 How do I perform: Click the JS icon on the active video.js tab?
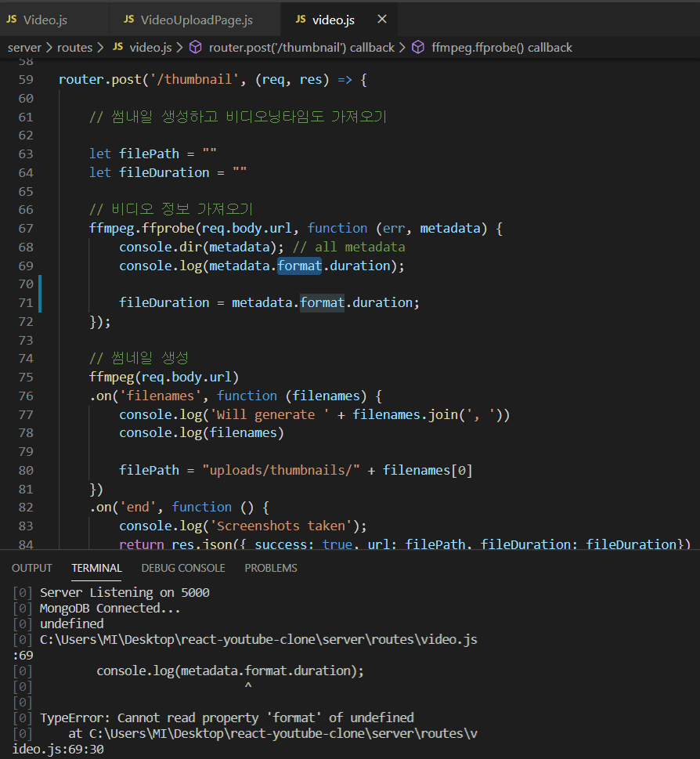coord(301,19)
